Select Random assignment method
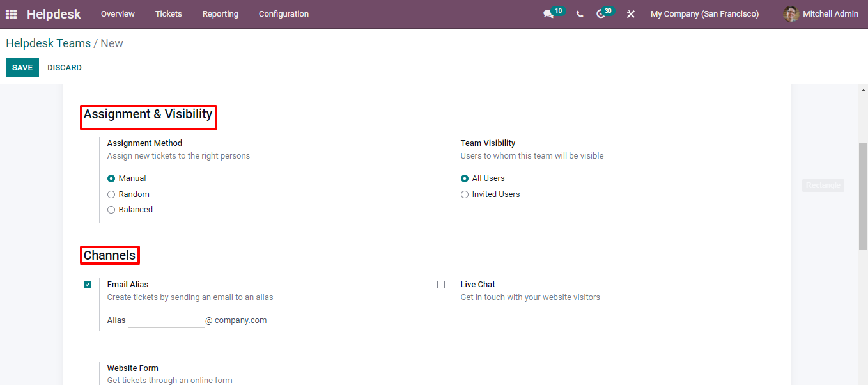868x385 pixels. [x=111, y=194]
